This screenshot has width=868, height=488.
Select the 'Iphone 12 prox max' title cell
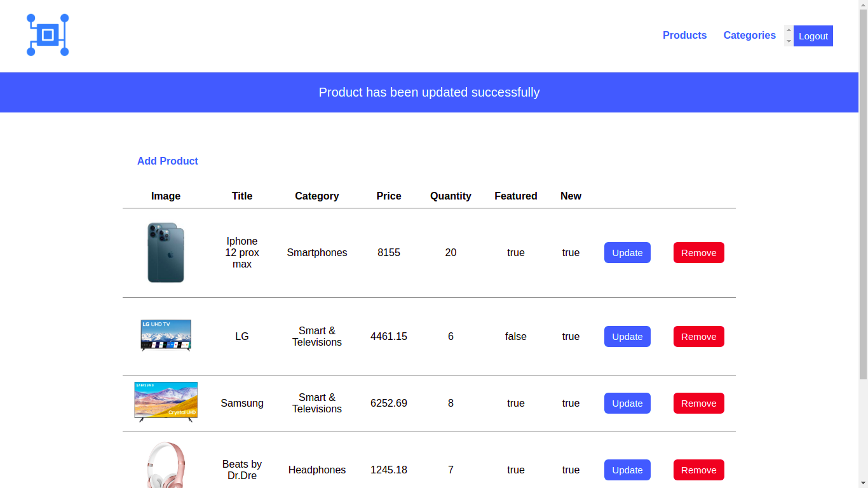[242, 253]
